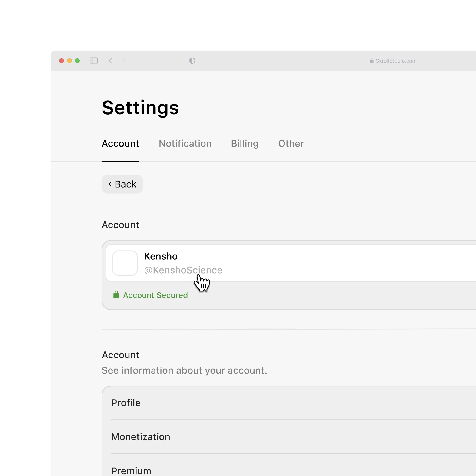Click the yellow minimize window button
This screenshot has height=476, width=476.
tap(69, 61)
